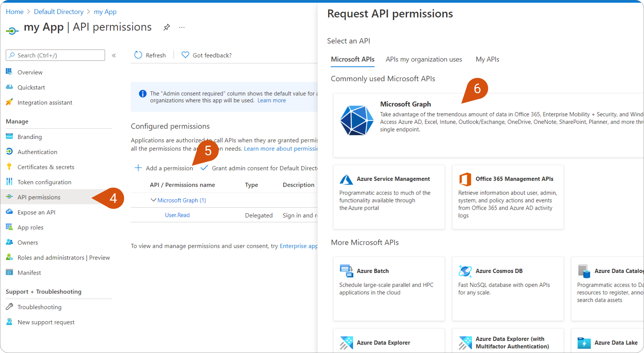
Task: Choose the Azure Service Management tile
Action: (389, 197)
